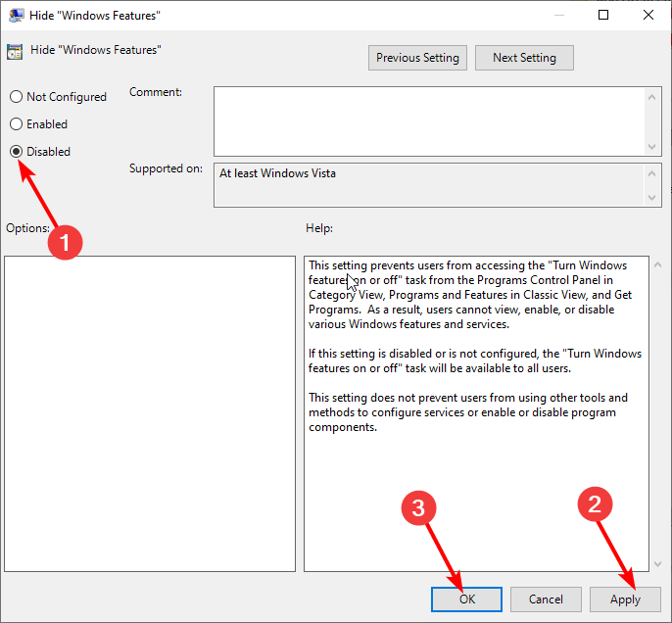Click Supported on box scroll up arrow
This screenshot has height=623, width=672.
tap(651, 173)
